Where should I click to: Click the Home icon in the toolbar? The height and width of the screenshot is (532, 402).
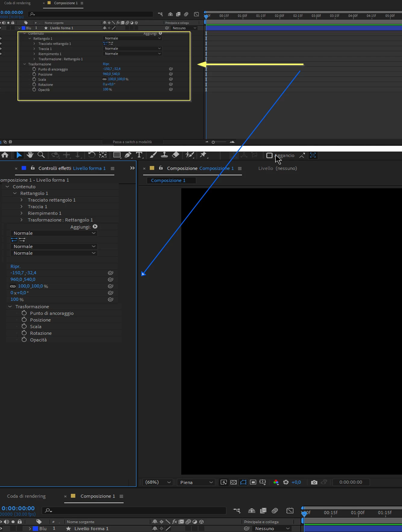[x=5, y=155]
